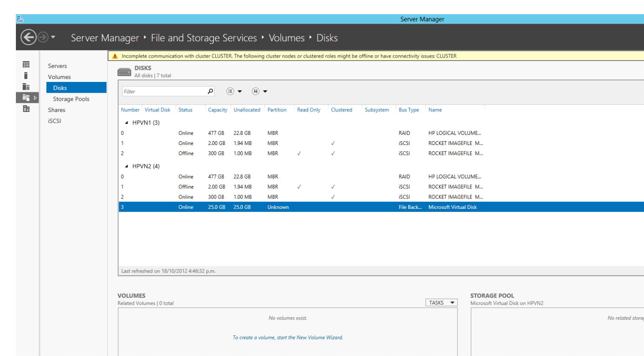
Task: Click the warning icon in notification bar
Action: (115, 56)
